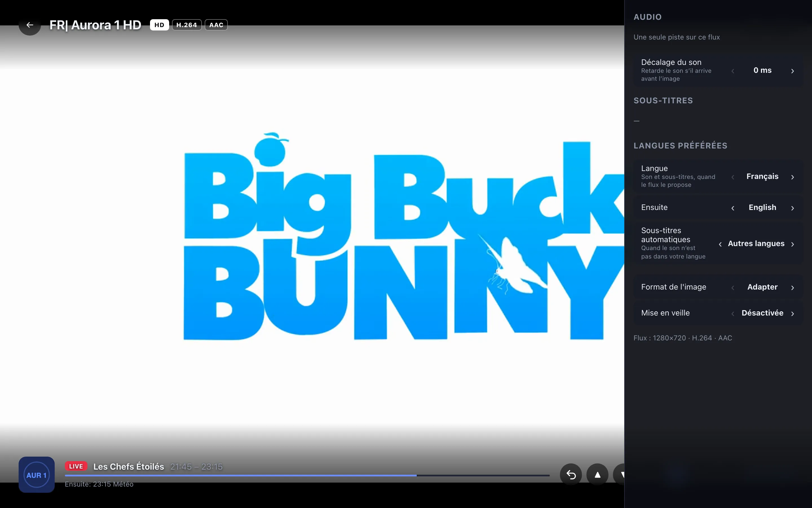Switch to next channel with up triangle
The image size is (812, 508).
(597, 474)
